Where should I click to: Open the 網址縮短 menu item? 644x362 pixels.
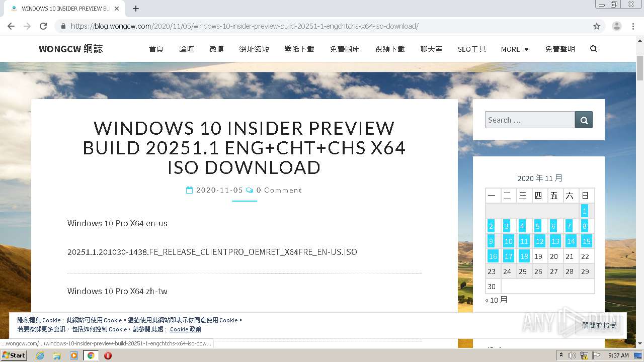tap(254, 49)
